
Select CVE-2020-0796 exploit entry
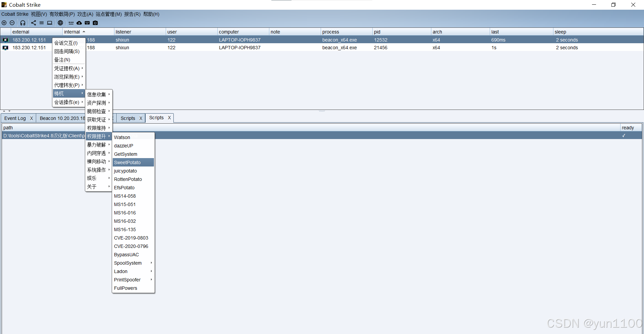133,246
